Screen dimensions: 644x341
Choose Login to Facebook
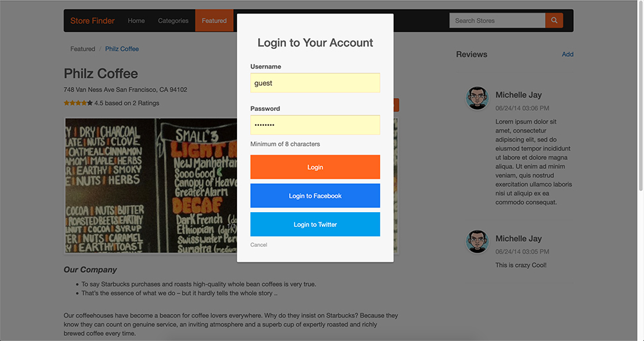coord(315,196)
